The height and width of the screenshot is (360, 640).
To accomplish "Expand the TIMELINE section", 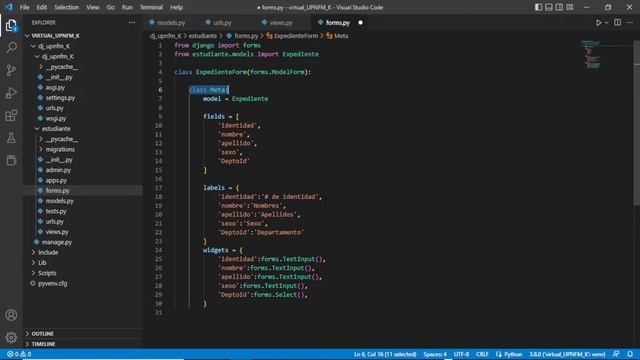I will [43, 344].
